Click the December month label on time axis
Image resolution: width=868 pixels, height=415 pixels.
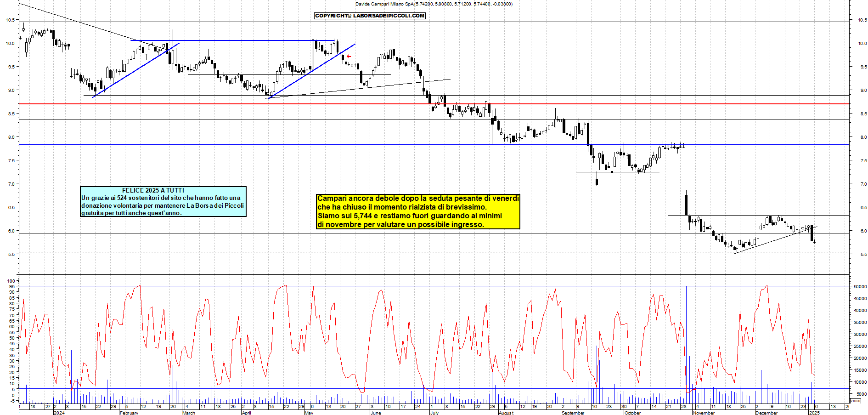767,413
